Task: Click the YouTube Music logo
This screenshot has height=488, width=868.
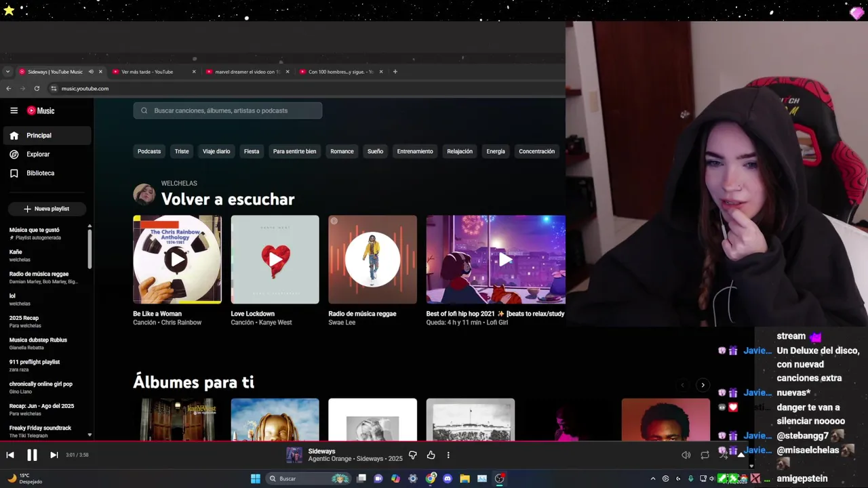Action: 41,110
